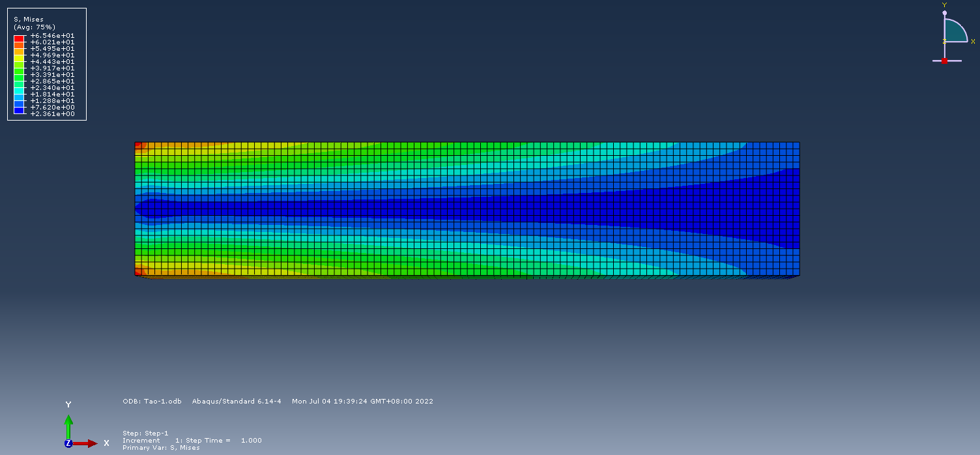Click the red X arrow of the triad
The image size is (980, 455).
[87, 443]
